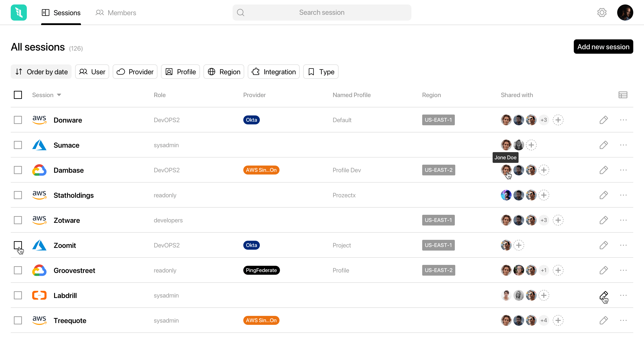Screen dimensions: 644x349
Task: Open the three-dot options menu for Treequote
Action: point(623,320)
